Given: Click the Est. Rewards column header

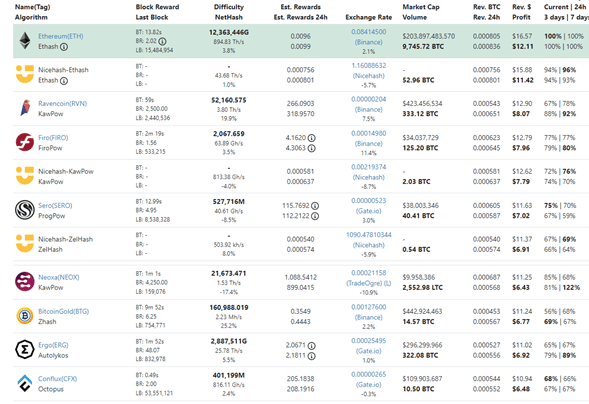Looking at the screenshot, I should pyautogui.click(x=301, y=7).
